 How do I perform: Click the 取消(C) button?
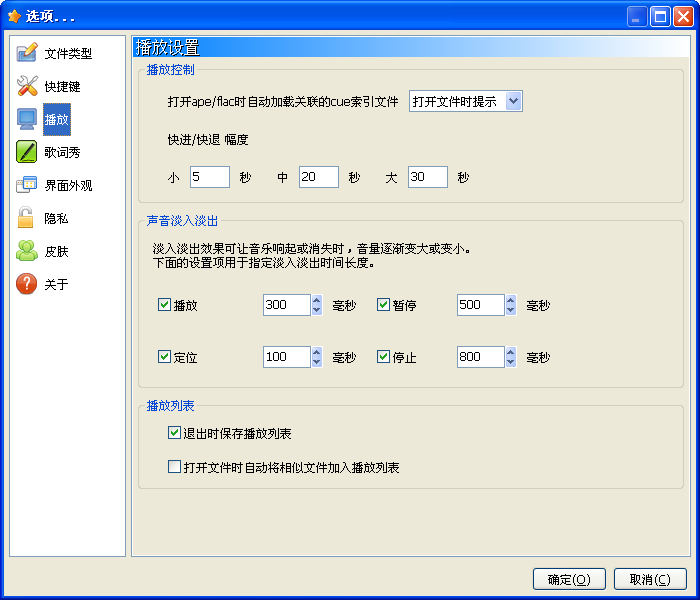point(650,579)
